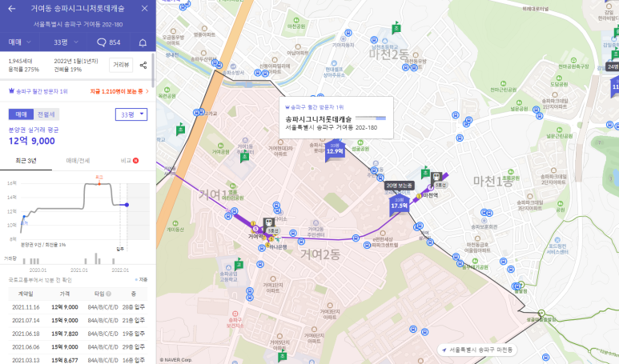Click 분양권 실거래 평균 12억 9,000 price

31,141
